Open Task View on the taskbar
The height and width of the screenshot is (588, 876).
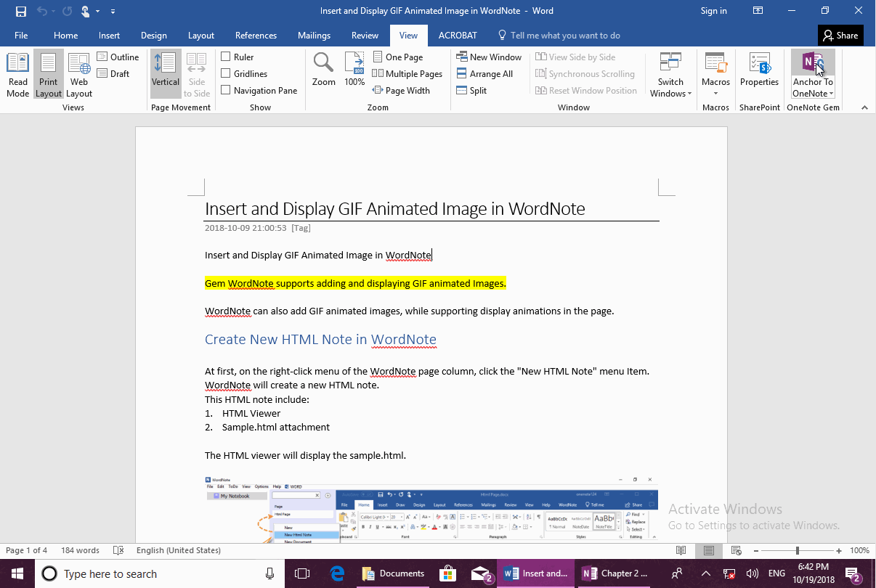click(302, 573)
